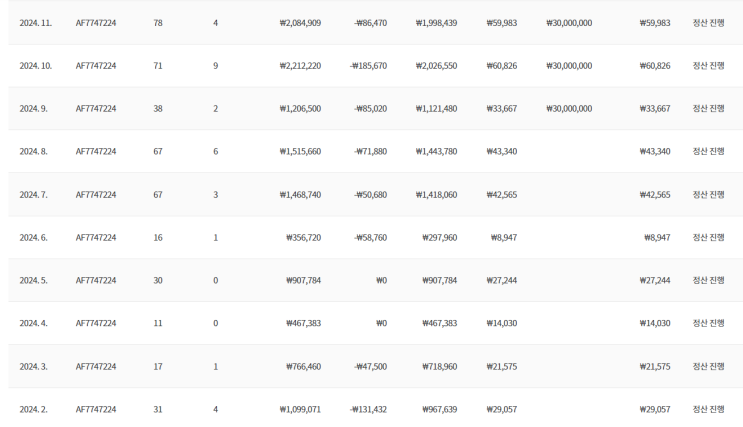Click 정산 진행 in the 2024. 10. row
The image size is (743, 427).
point(708,66)
